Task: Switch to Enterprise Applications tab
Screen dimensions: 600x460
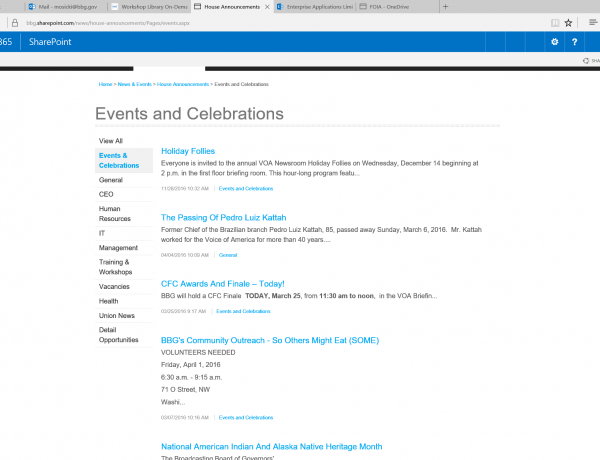Action: coord(315,7)
